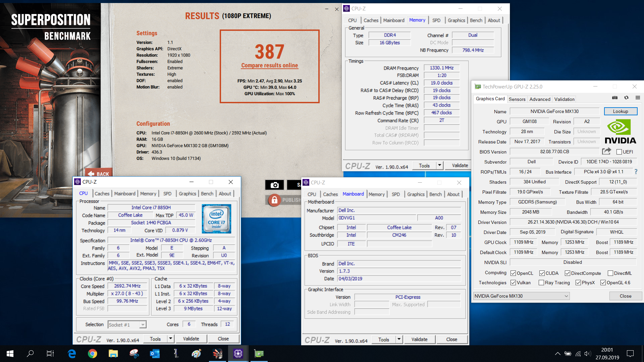Open File Explorer from the taskbar
The height and width of the screenshot is (362, 644).
click(x=113, y=354)
